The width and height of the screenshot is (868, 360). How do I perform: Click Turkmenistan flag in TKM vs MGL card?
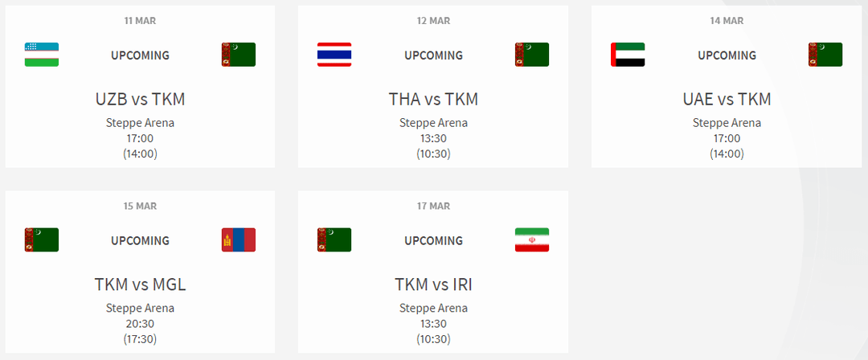click(x=42, y=239)
